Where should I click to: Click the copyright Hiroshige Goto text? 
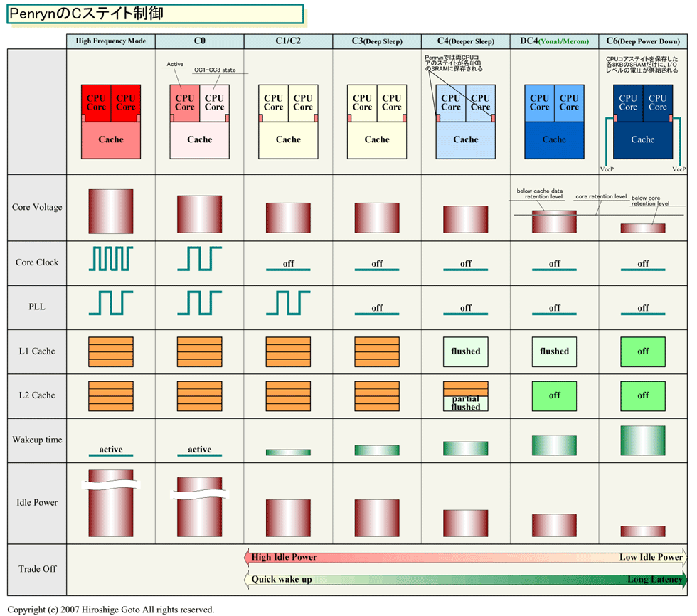[x=111, y=610]
